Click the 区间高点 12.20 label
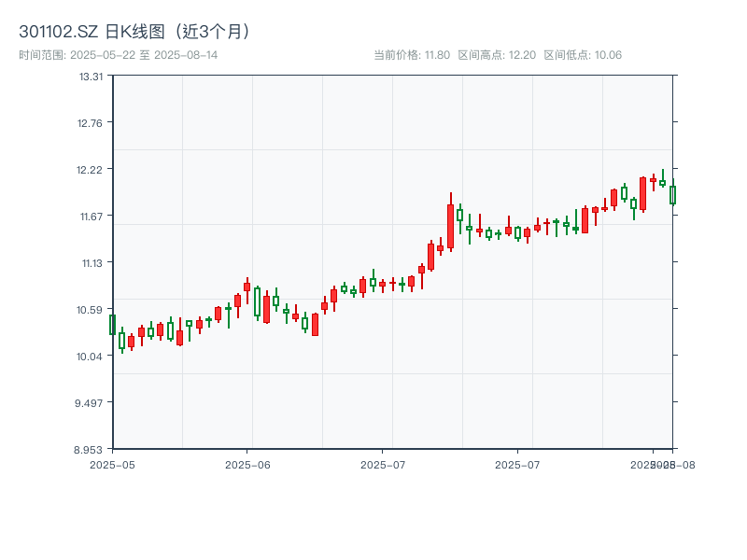The image size is (747, 560). pos(497,55)
